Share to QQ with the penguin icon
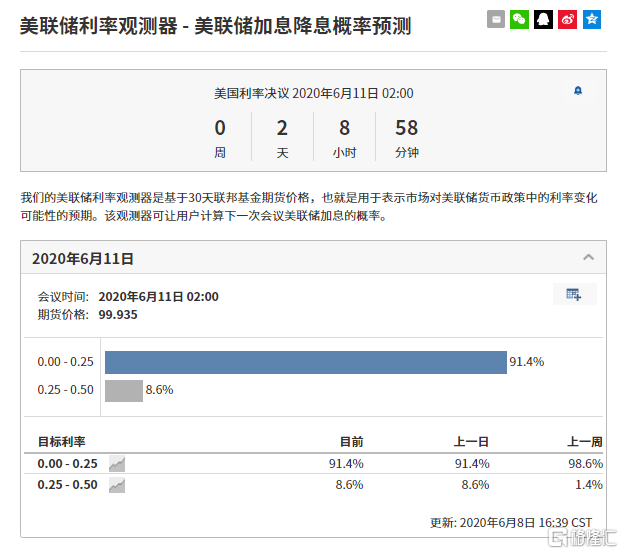This screenshot has height=554, width=623. [543, 19]
